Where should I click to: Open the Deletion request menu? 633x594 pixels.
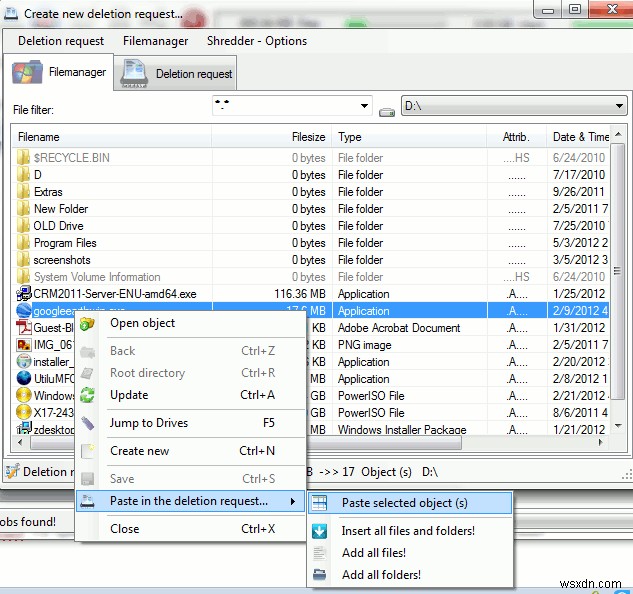61,41
